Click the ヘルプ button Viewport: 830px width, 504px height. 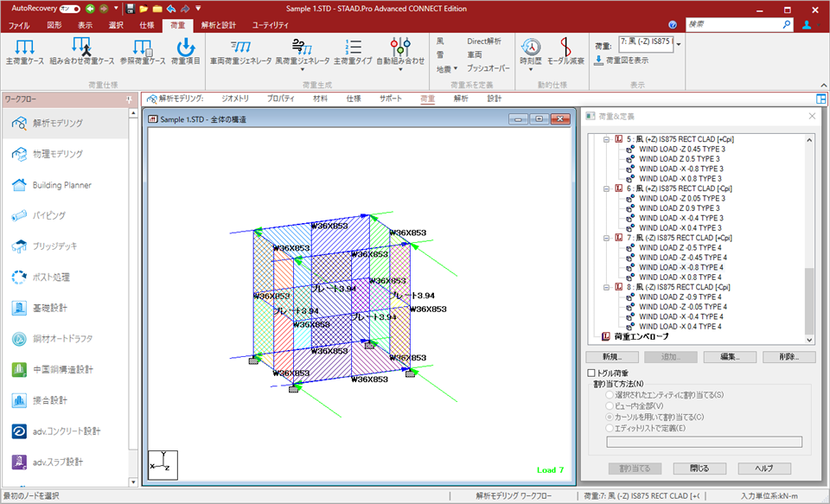764,469
